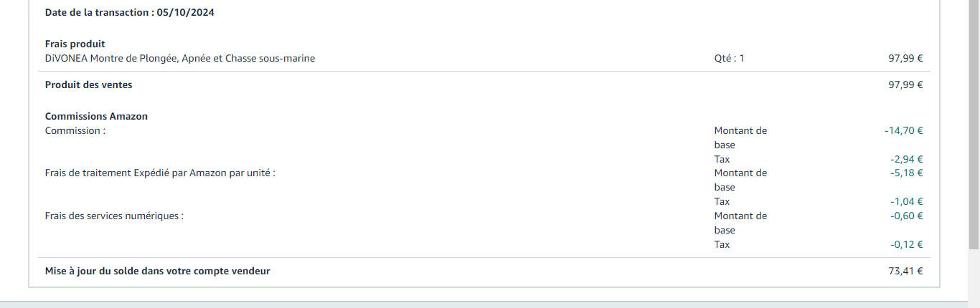Viewport: 980px width, 308px height.
Task: Click the vertical scrollbar on right edge
Action: [x=974, y=125]
